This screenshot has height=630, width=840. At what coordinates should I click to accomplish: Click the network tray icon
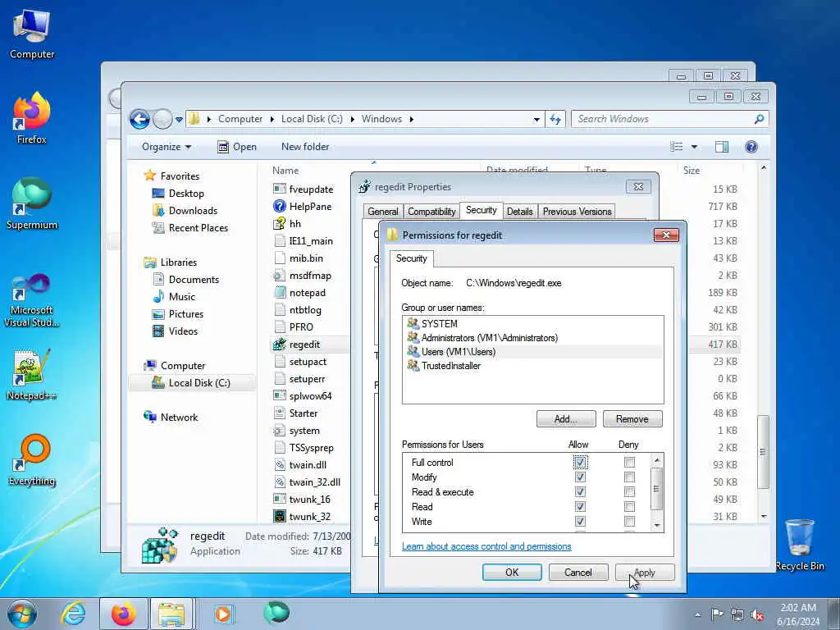737,614
